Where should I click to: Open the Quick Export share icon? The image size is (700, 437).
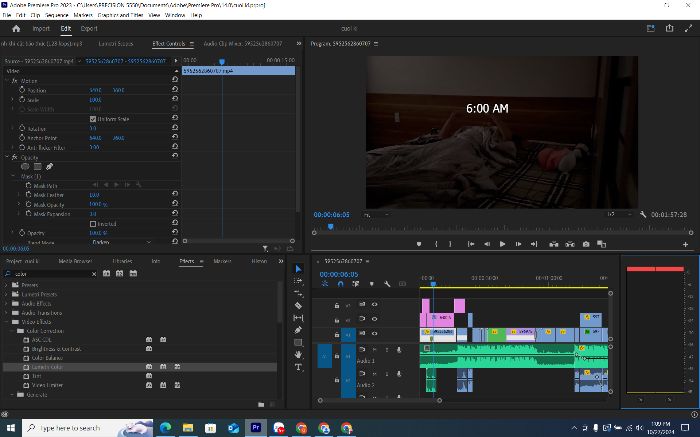pyautogui.click(x=669, y=28)
